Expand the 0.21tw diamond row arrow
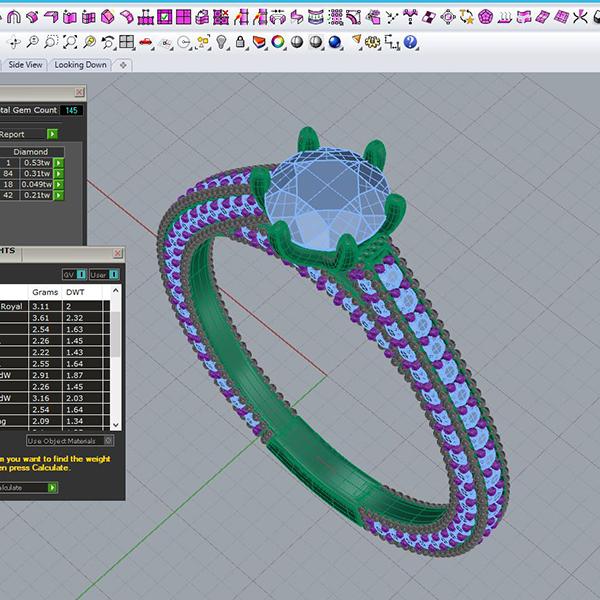Viewport: 600px width, 600px height. pos(58,196)
